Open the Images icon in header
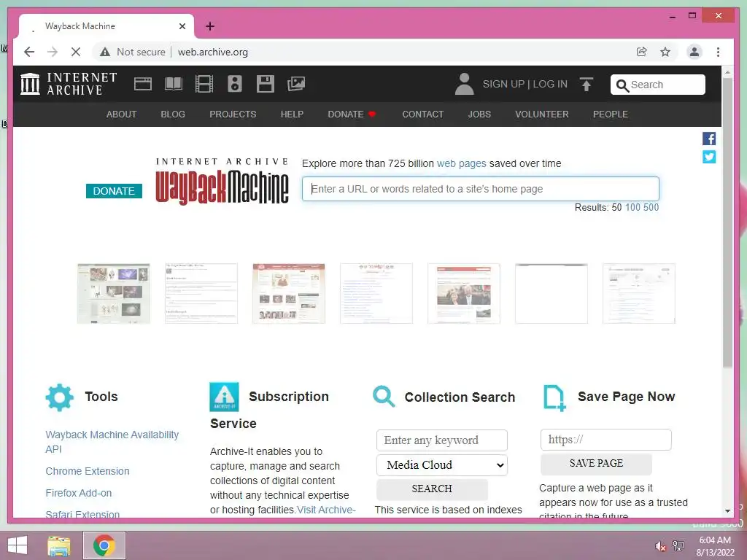The height and width of the screenshot is (560, 747). 296,84
